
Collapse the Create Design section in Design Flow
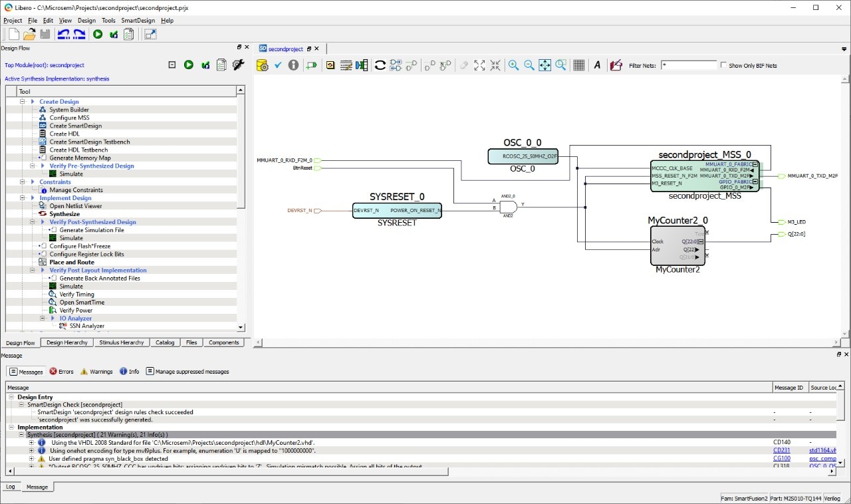tap(23, 101)
